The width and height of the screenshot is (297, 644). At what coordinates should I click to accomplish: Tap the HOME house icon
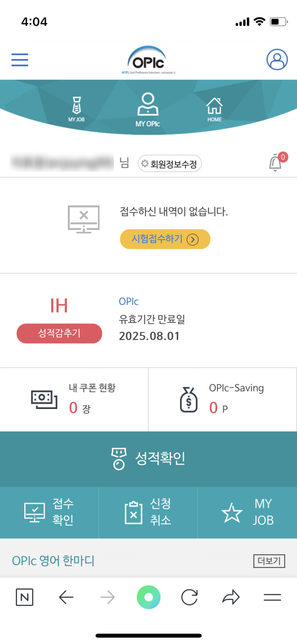click(214, 104)
